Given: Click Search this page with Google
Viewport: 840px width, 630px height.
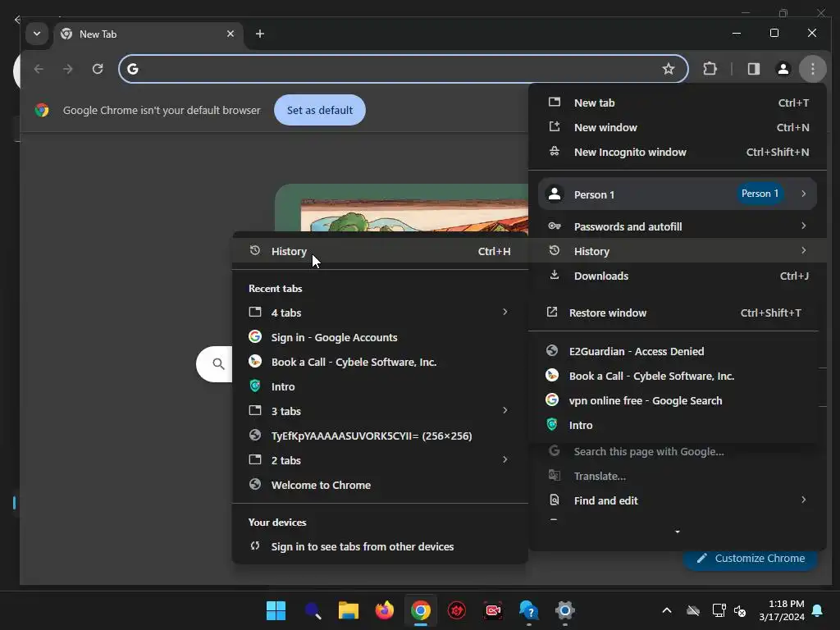Looking at the screenshot, I should pos(678,452).
